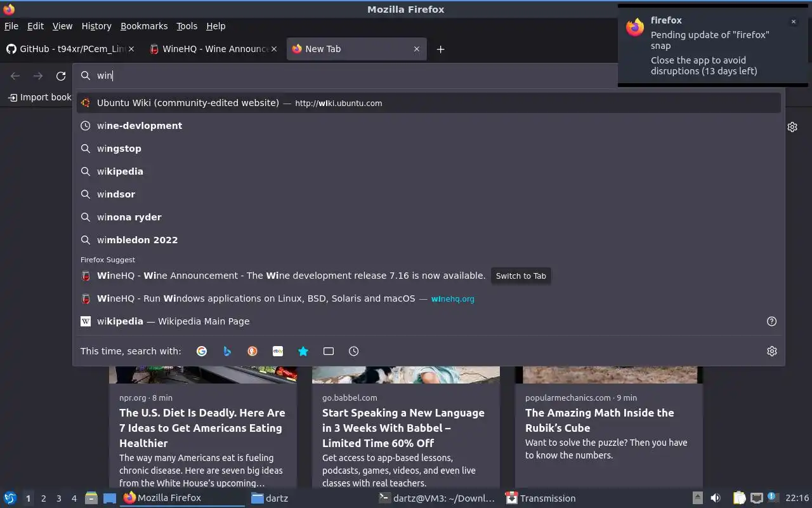
Task: Select the 'wingstop' search suggestion
Action: click(429, 149)
